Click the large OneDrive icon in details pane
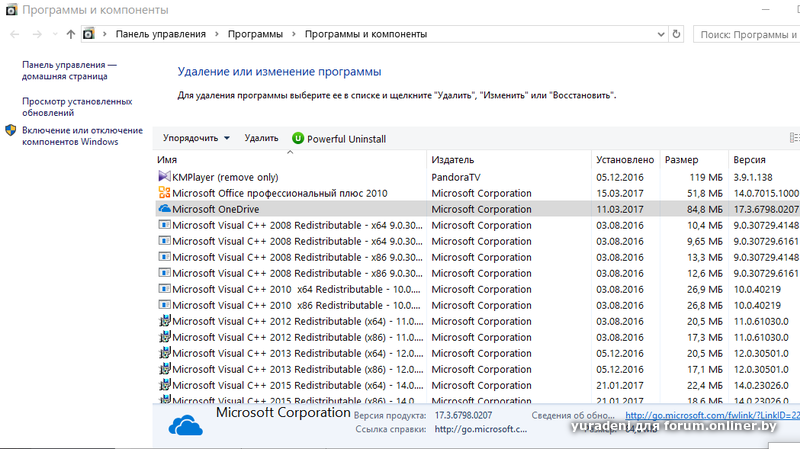800x449 pixels. click(x=185, y=425)
